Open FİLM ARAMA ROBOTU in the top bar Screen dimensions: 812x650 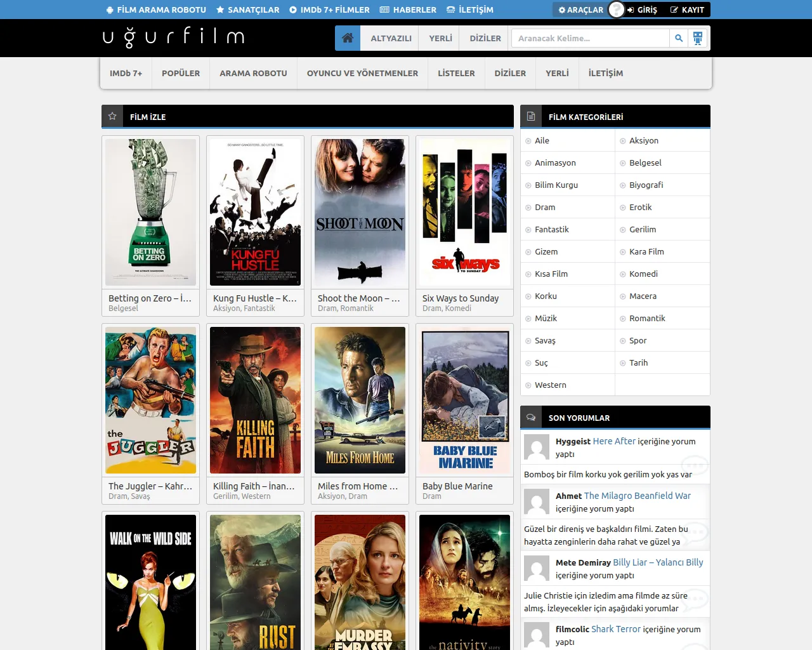pyautogui.click(x=156, y=10)
